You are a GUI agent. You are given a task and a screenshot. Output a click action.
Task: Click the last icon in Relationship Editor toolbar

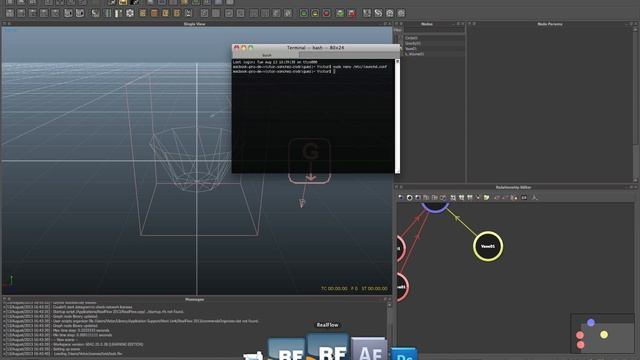point(534,198)
